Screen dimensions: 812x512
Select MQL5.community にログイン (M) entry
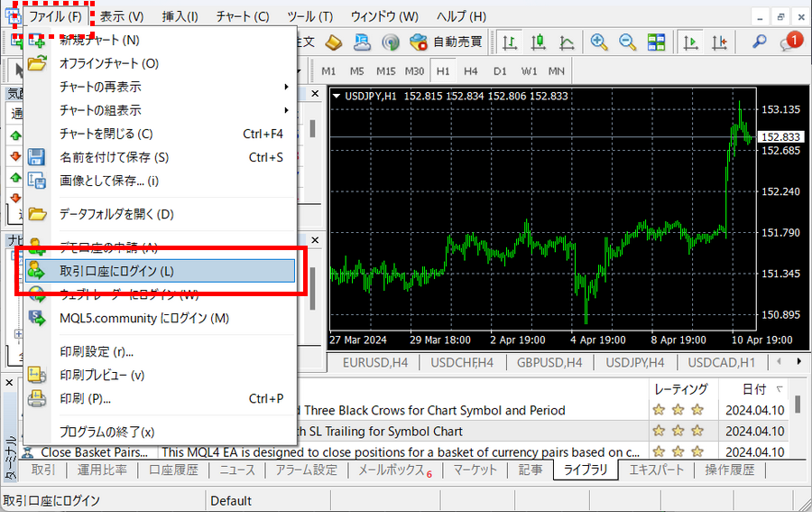tap(160, 318)
